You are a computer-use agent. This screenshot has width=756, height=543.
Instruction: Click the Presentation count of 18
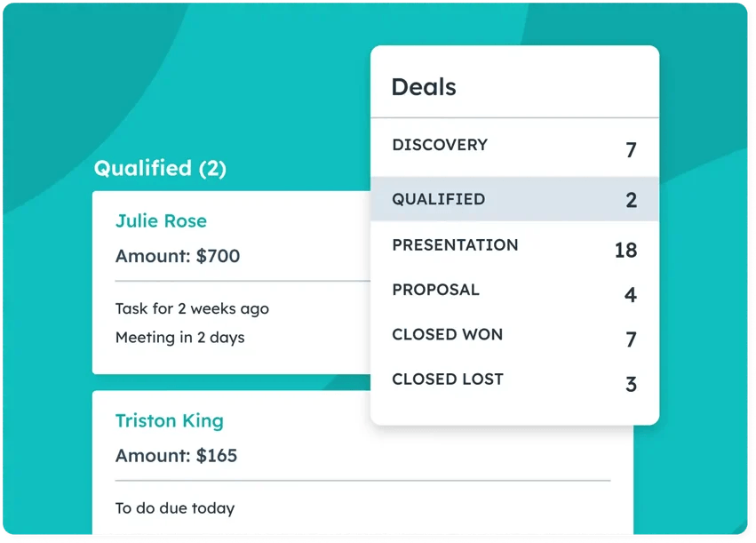click(x=625, y=251)
